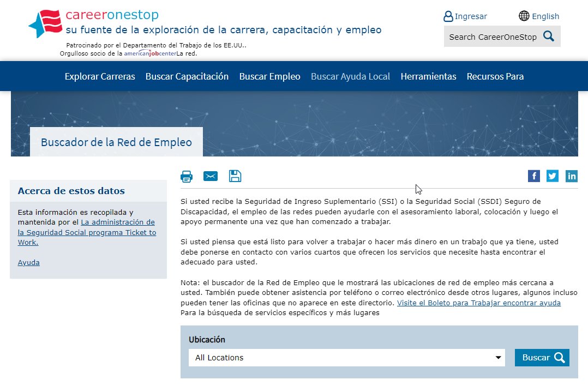Click the Ayuda link in the sidebar
588x386 pixels.
point(28,262)
